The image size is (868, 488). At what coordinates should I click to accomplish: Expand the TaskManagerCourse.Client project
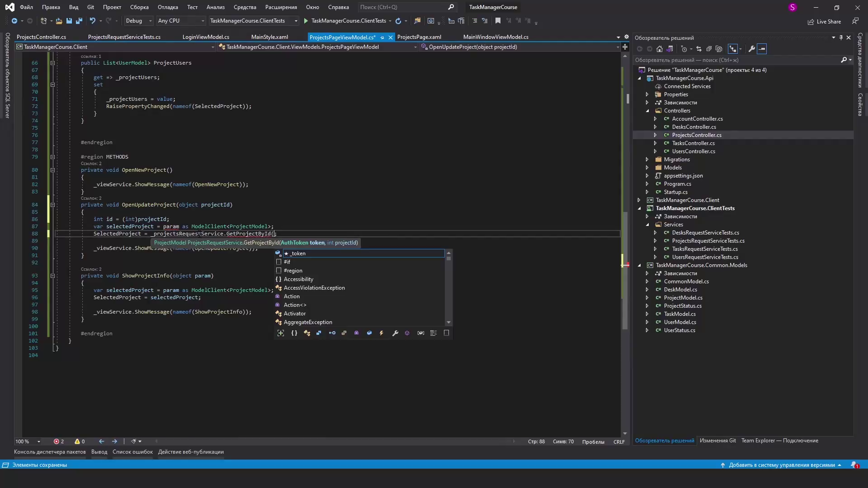pyautogui.click(x=639, y=200)
